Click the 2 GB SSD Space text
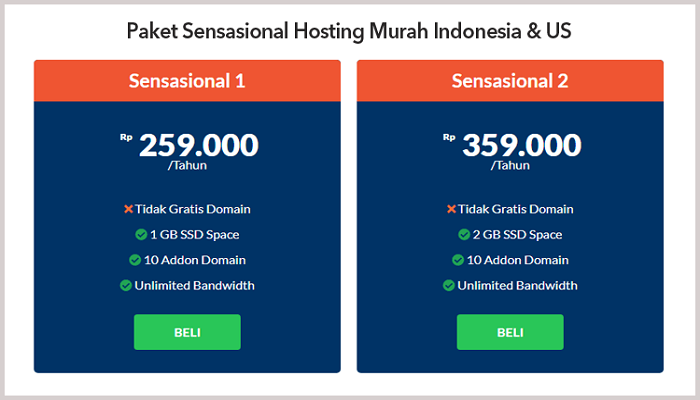The image size is (700, 400). 518,235
